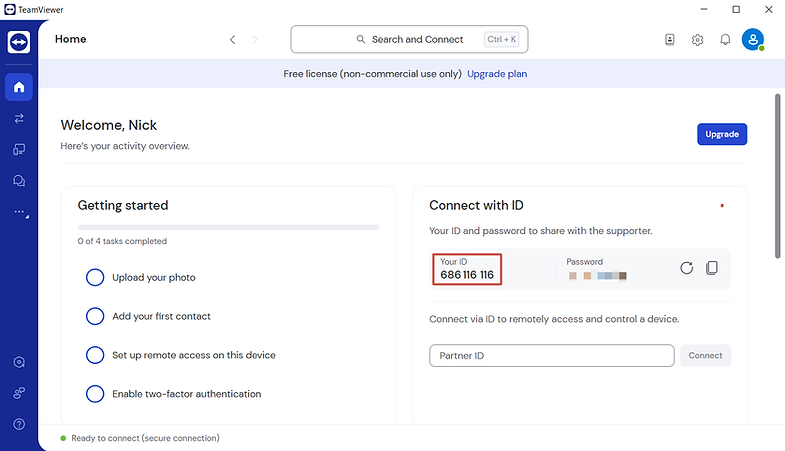Click the blue Upgrade button
This screenshot has height=451, width=785.
(722, 134)
